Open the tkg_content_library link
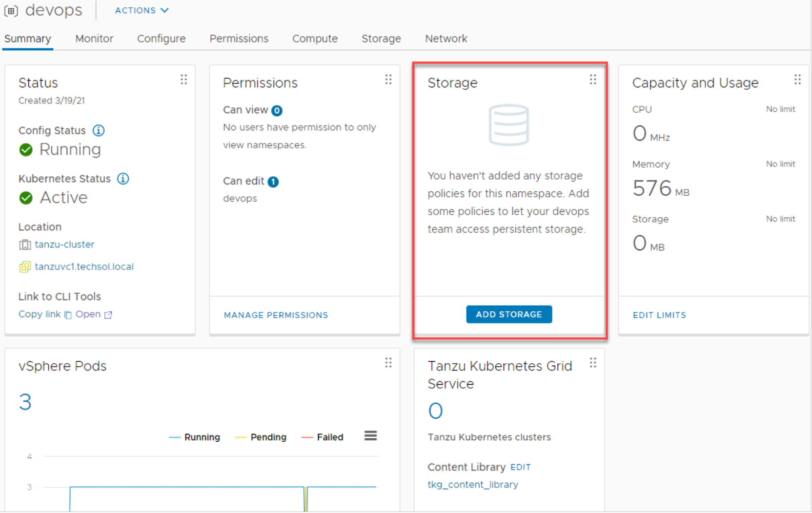812x513 pixels. 473,485
